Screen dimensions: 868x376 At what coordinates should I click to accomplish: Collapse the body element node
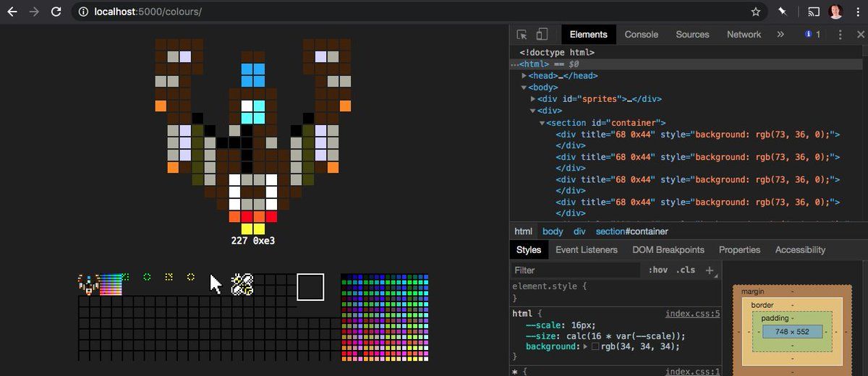(524, 87)
